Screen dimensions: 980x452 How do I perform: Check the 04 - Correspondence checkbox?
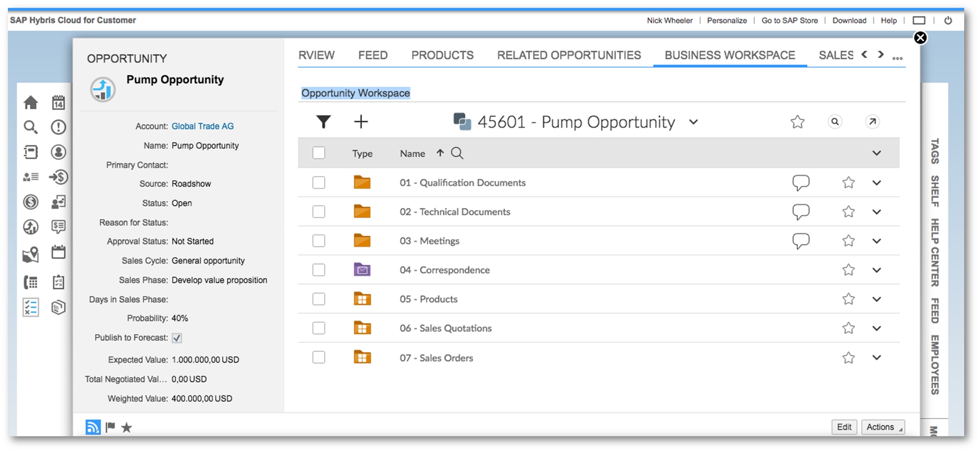(319, 270)
